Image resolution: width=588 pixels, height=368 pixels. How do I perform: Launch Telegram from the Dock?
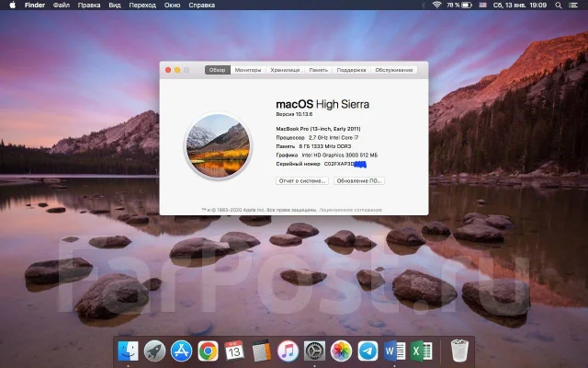click(367, 351)
